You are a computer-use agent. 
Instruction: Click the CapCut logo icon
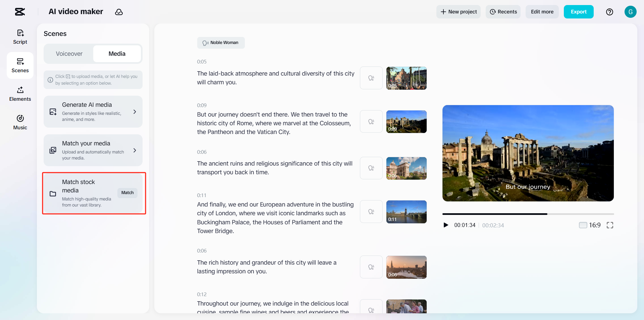pos(20,12)
